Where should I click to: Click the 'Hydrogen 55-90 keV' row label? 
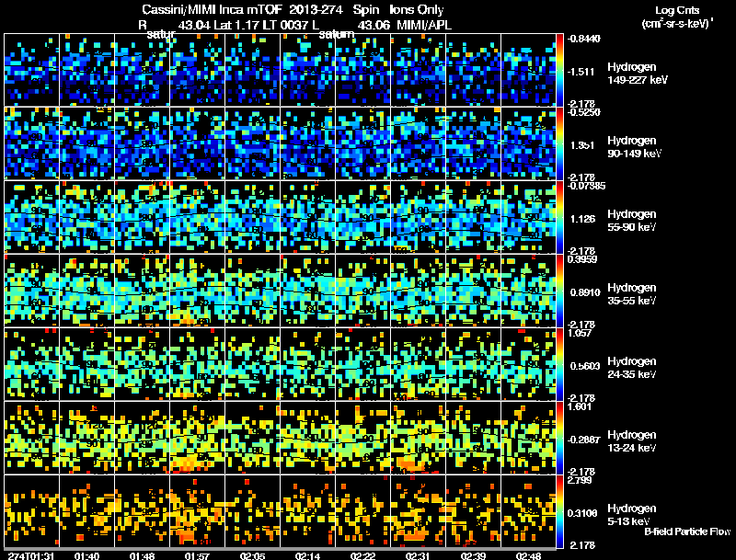pos(632,221)
